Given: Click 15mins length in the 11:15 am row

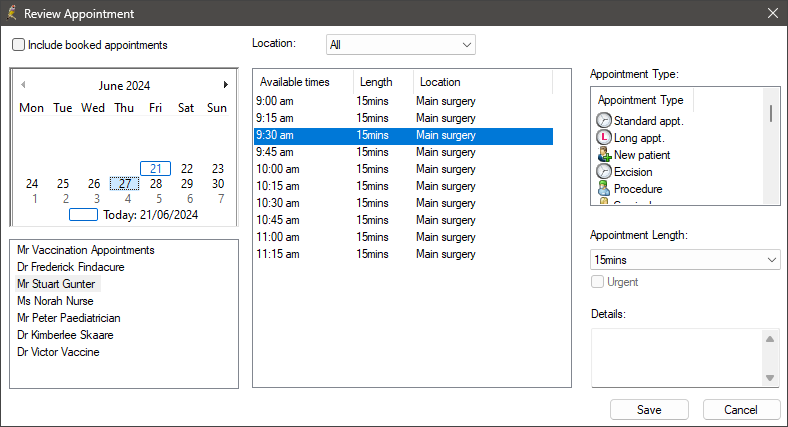Looking at the screenshot, I should point(372,254).
